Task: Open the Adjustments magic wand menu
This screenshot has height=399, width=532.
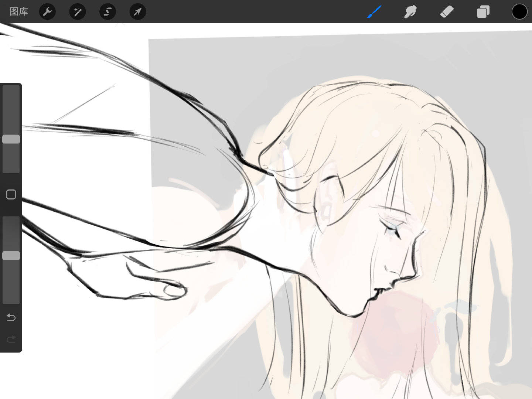Action: (78, 12)
